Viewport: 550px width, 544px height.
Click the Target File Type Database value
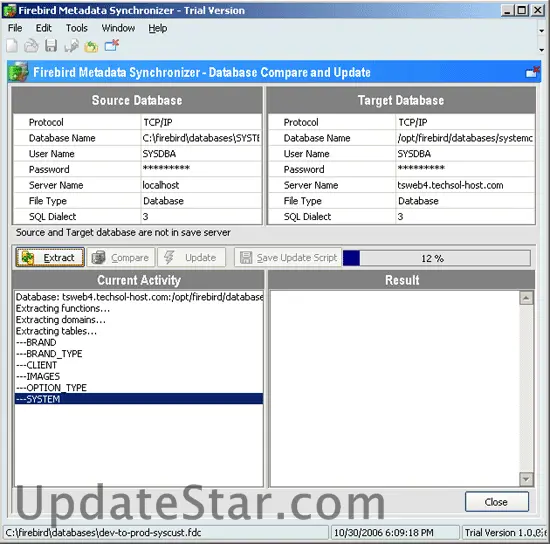[465, 201]
